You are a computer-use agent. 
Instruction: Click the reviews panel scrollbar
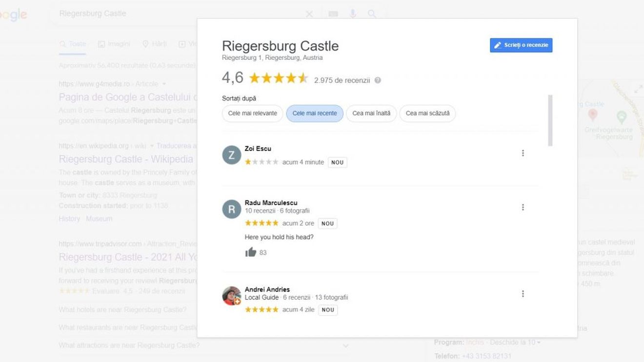[x=550, y=120]
